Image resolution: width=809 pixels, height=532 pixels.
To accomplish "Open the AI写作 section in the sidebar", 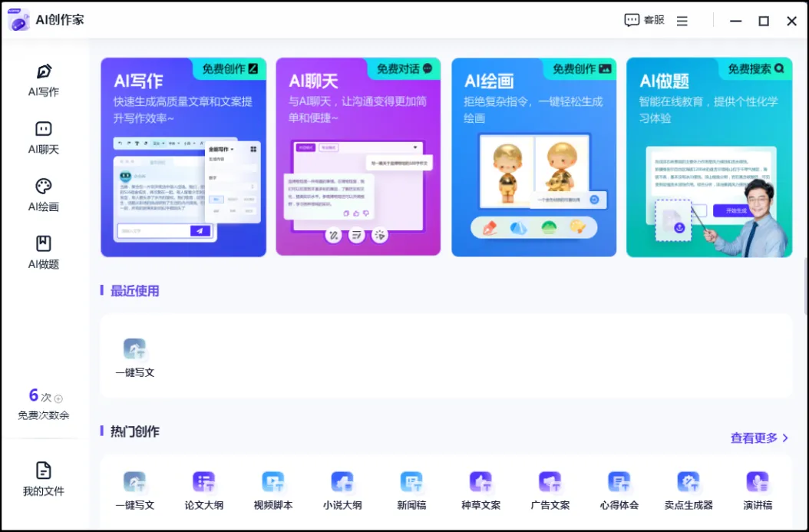I will coord(42,81).
